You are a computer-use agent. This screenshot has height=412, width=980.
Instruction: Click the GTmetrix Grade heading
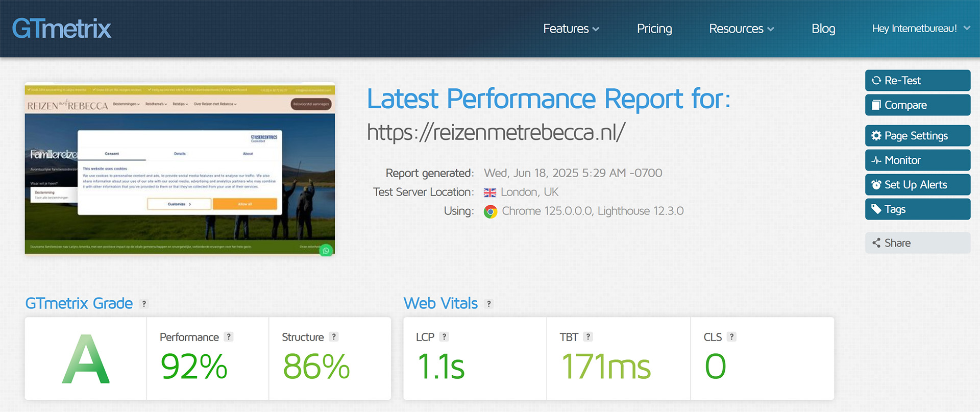tap(79, 304)
